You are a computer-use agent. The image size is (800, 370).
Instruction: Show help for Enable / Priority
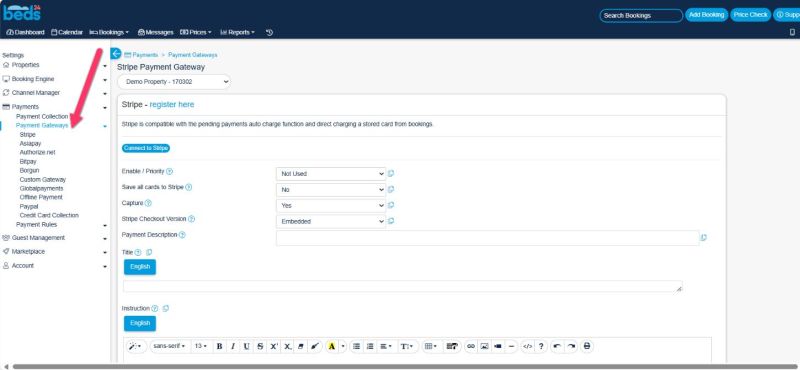pos(169,171)
